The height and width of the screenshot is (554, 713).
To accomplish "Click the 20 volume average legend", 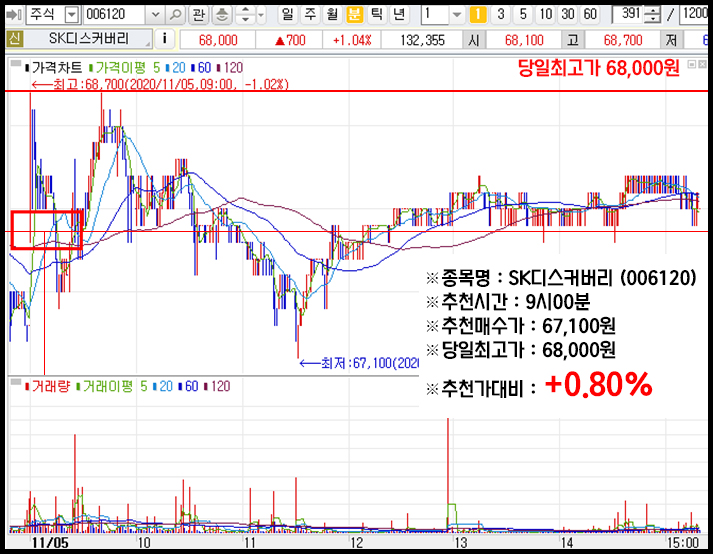I will (163, 387).
